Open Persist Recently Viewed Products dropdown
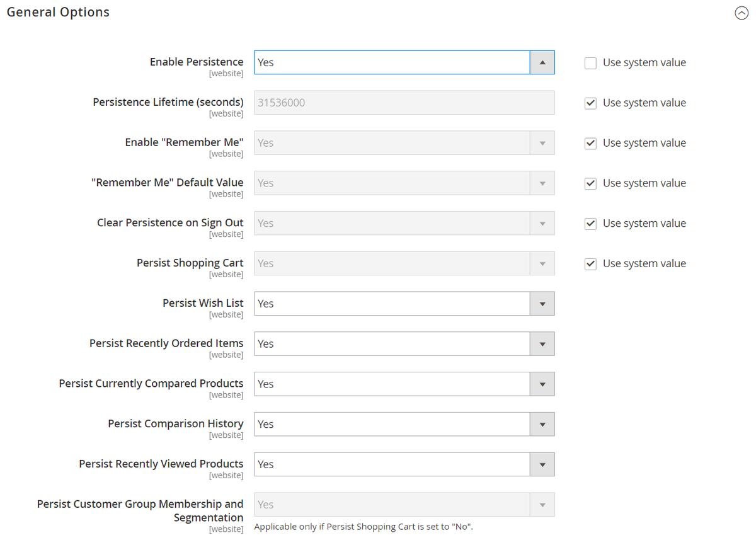 coord(404,464)
